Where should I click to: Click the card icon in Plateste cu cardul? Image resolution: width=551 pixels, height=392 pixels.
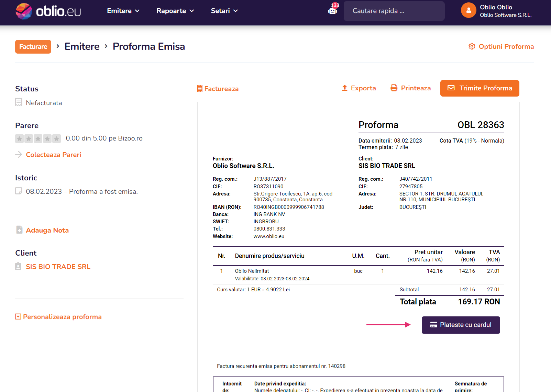click(x=434, y=325)
